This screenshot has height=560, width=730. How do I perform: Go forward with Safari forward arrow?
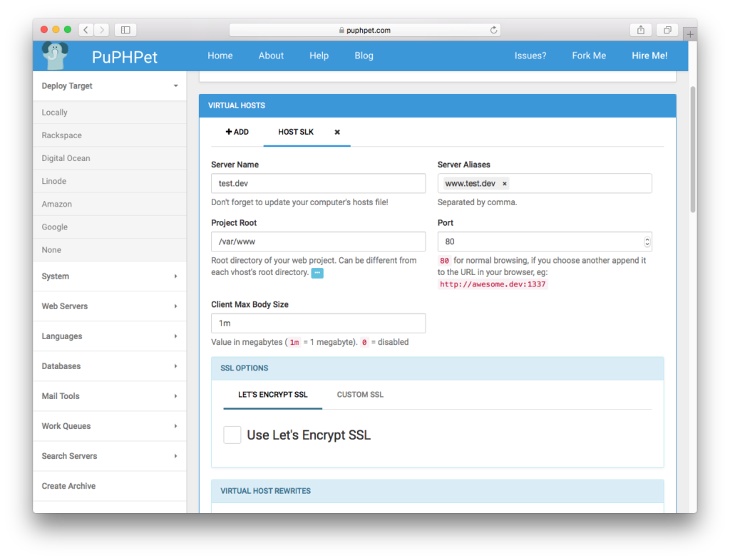coord(101,30)
